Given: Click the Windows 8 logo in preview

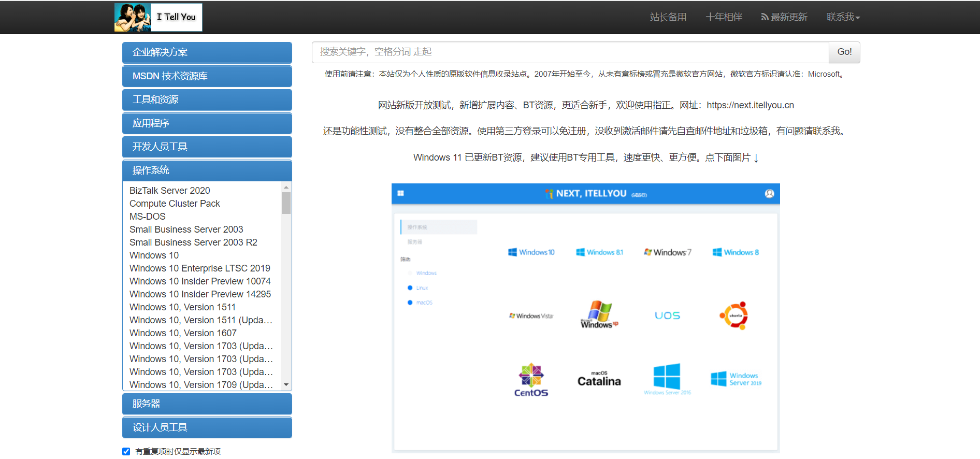Looking at the screenshot, I should click(x=736, y=252).
